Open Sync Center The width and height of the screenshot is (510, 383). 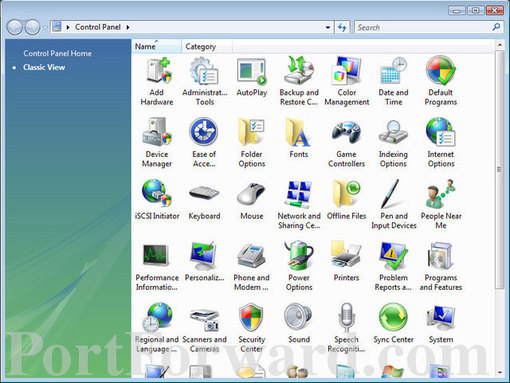coord(394,323)
